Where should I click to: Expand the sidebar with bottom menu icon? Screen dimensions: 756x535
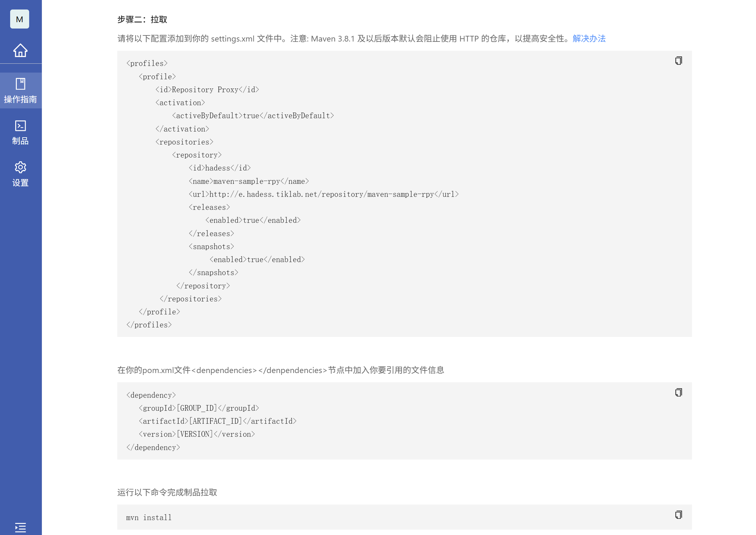point(20,527)
